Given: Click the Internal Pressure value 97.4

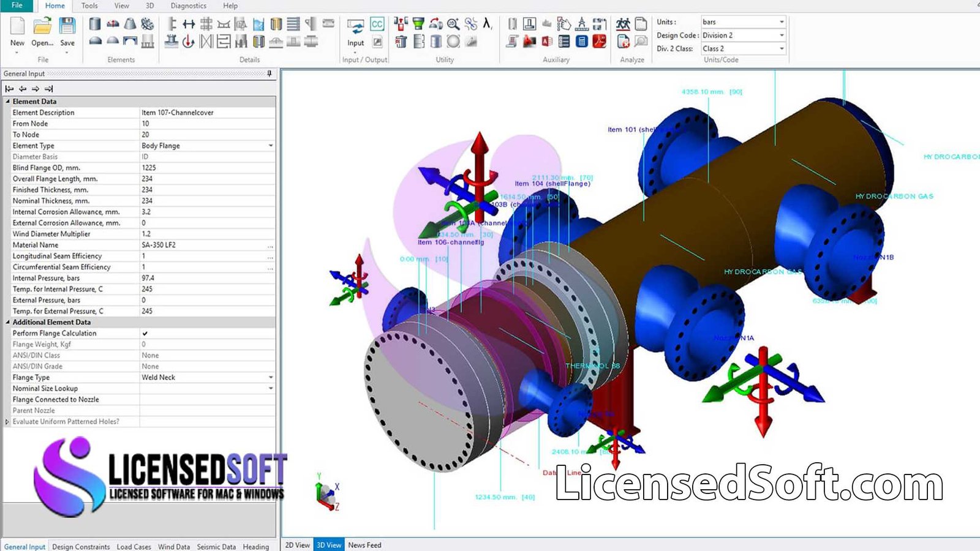Looking at the screenshot, I should 148,278.
